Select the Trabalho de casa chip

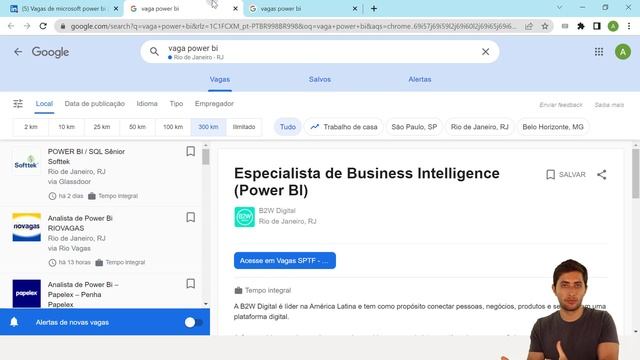click(x=344, y=127)
